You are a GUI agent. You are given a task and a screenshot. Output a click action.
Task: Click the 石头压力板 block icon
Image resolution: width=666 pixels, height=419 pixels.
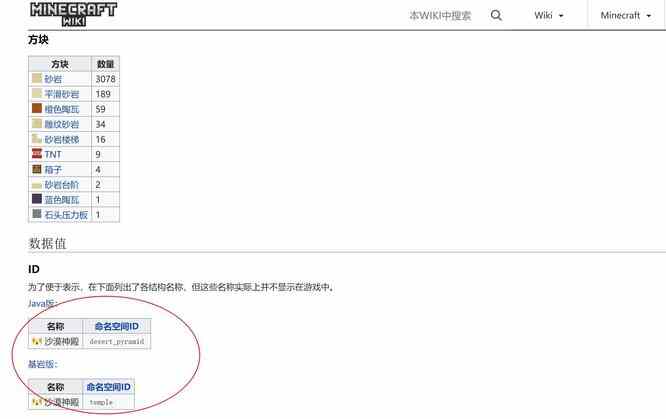37,215
